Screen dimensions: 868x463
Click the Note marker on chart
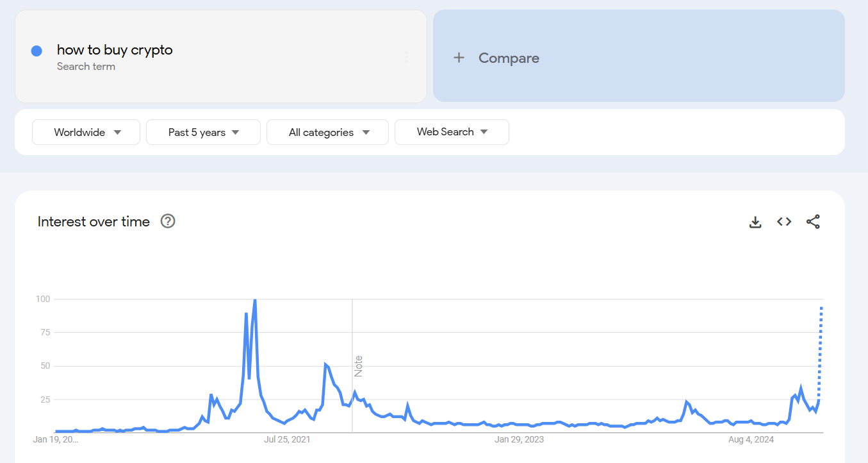359,366
